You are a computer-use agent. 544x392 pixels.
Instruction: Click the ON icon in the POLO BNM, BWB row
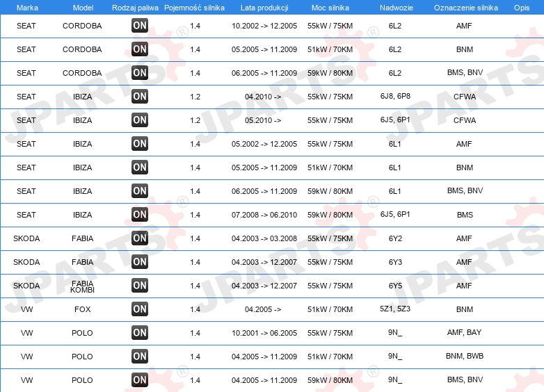click(140, 356)
